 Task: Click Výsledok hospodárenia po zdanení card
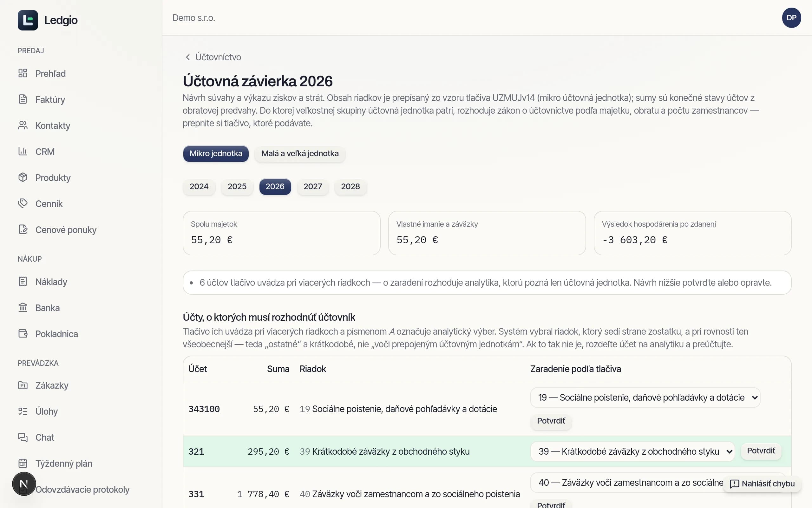pyautogui.click(x=692, y=233)
